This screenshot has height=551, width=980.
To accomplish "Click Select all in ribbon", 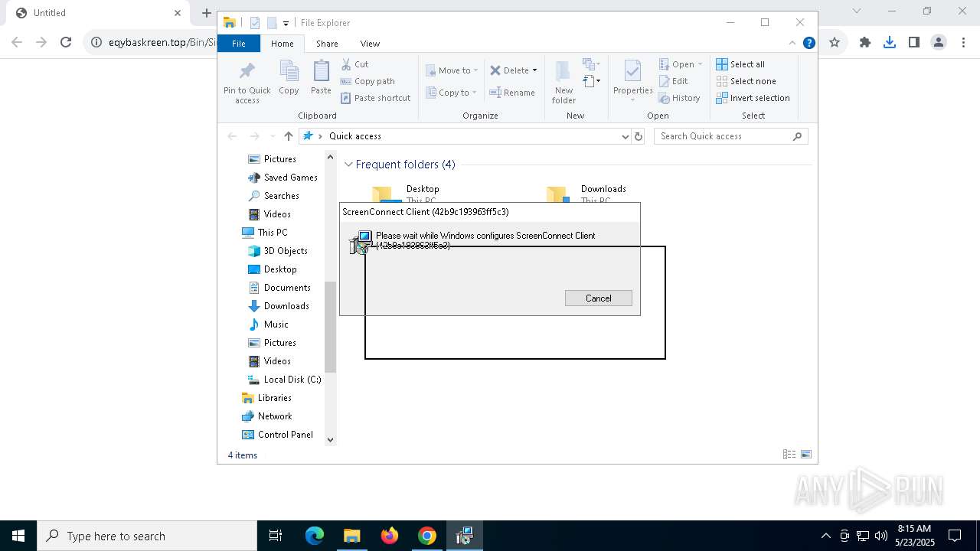I will (x=740, y=64).
